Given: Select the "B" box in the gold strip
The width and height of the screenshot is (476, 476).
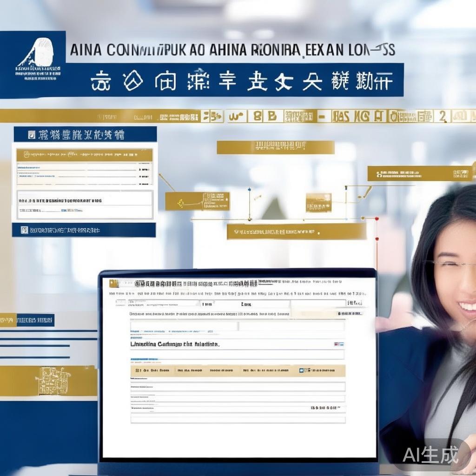Looking at the screenshot, I should click(272, 116).
